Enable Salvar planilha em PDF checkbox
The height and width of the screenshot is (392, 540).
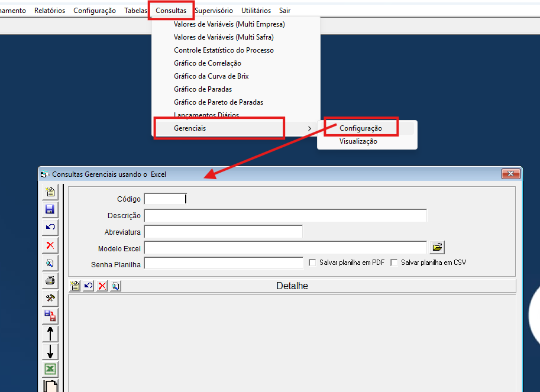click(x=313, y=262)
